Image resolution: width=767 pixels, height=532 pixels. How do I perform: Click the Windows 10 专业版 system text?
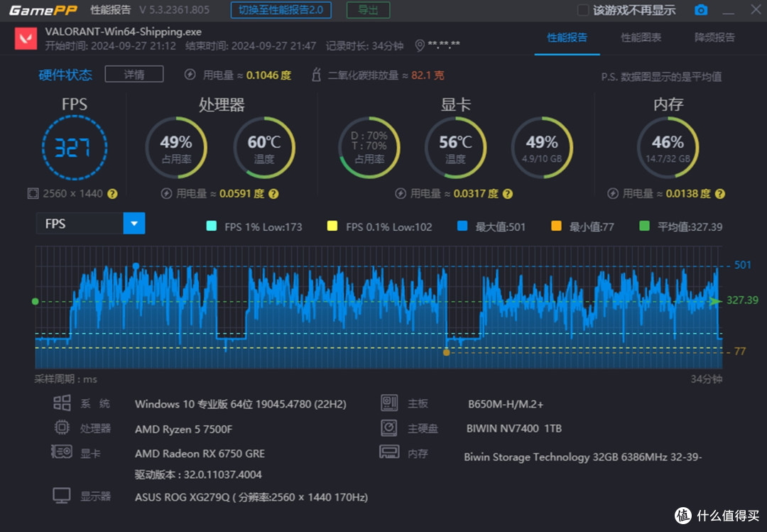click(x=241, y=404)
